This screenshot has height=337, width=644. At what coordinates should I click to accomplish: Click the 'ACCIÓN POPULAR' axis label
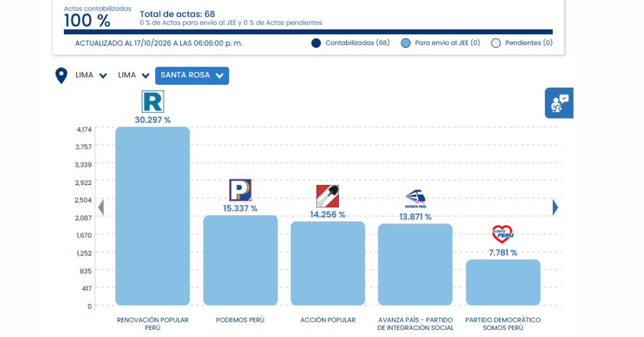pos(327,320)
